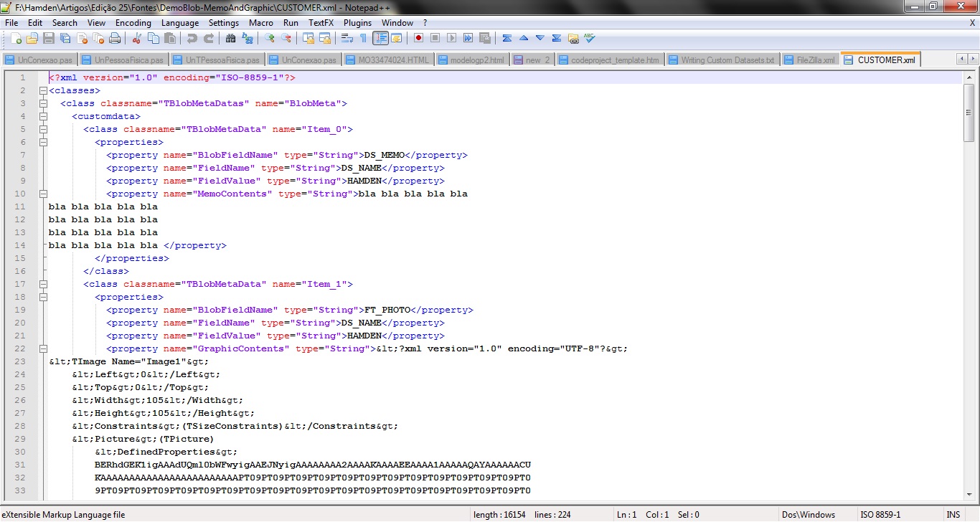
Task: Run macro multiple times icon
Action: tap(468, 38)
